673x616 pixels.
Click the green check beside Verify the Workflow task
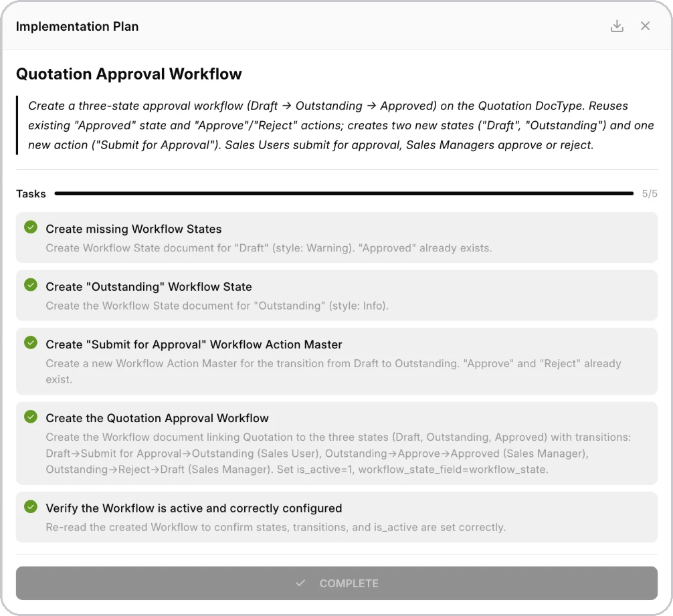pos(31,506)
